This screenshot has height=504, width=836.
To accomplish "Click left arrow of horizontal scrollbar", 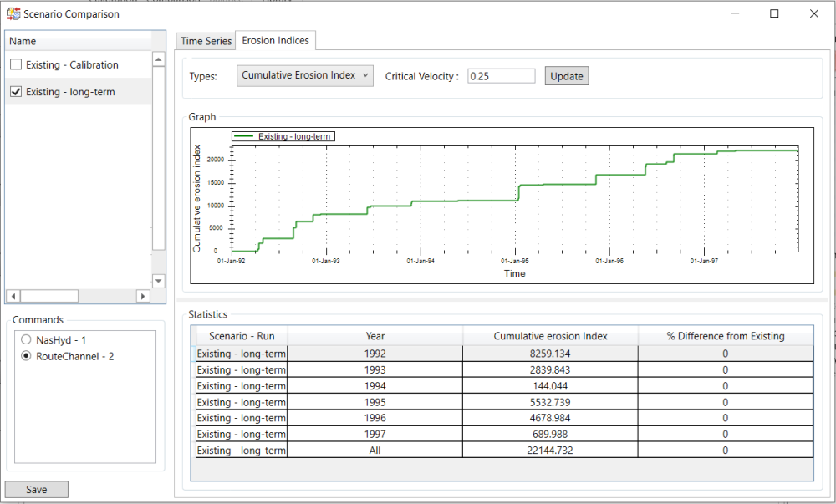I will [x=13, y=296].
